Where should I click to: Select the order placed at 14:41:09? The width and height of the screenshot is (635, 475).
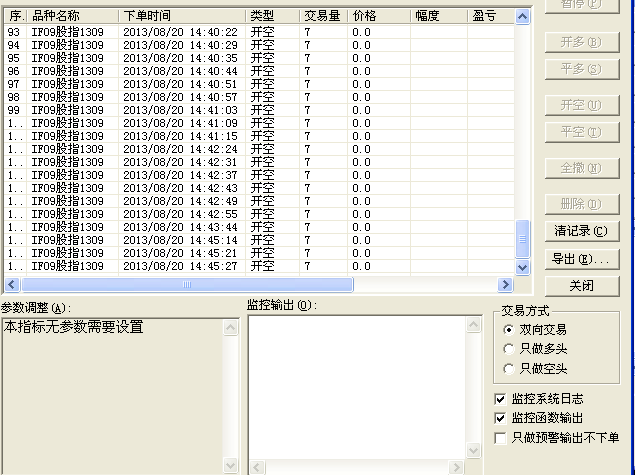point(259,123)
